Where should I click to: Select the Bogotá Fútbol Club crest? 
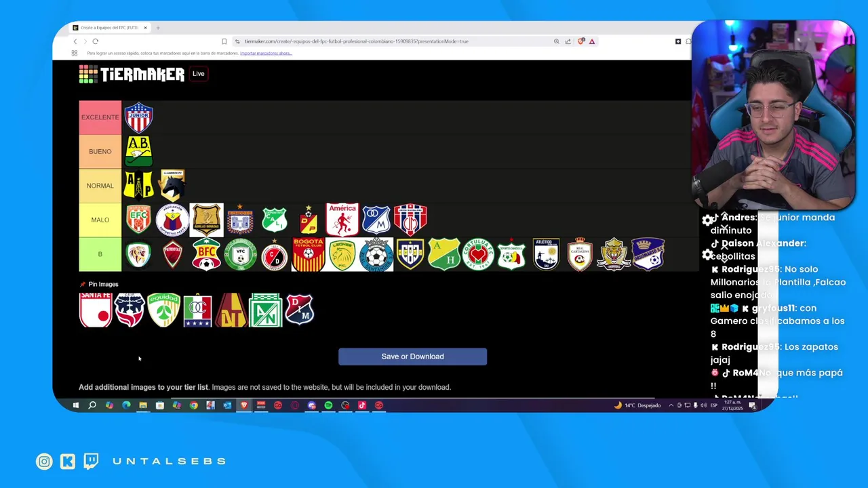[308, 254]
